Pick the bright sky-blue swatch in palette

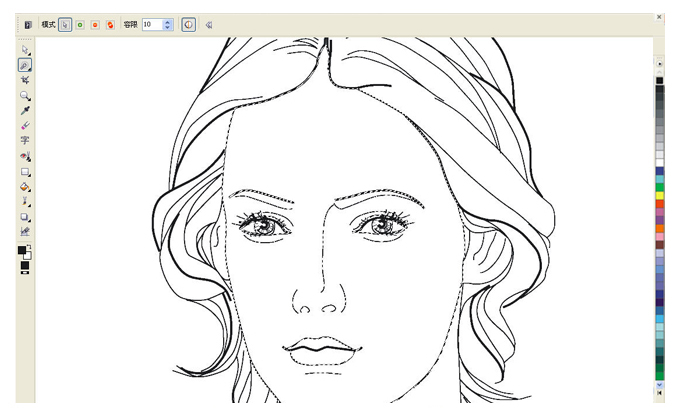tap(660, 319)
